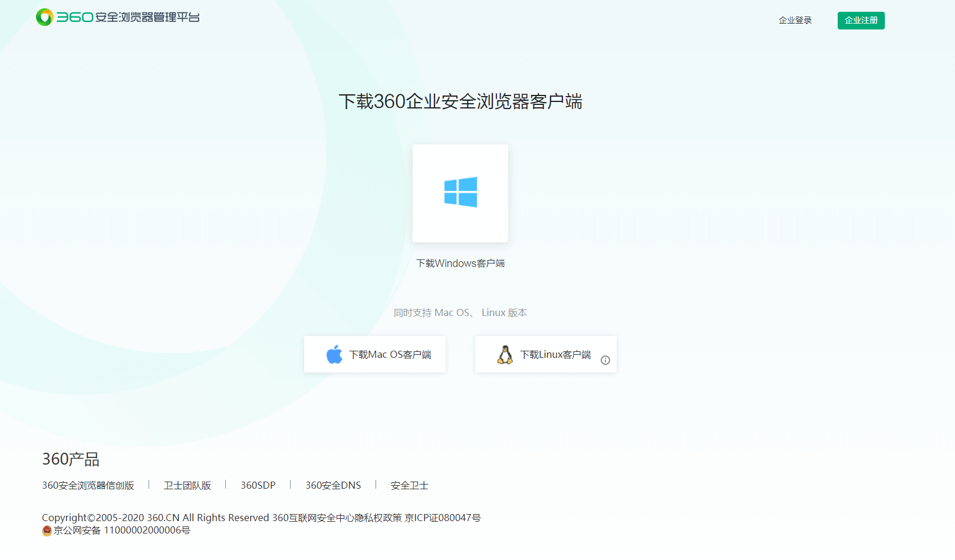Open the 企业登录 link
The image size is (955, 560).
(x=795, y=20)
